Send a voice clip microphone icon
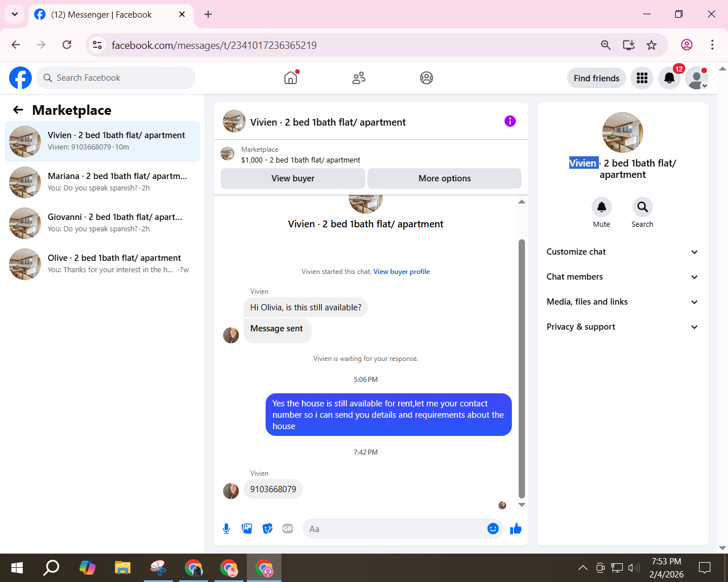This screenshot has height=582, width=728. pyautogui.click(x=226, y=529)
